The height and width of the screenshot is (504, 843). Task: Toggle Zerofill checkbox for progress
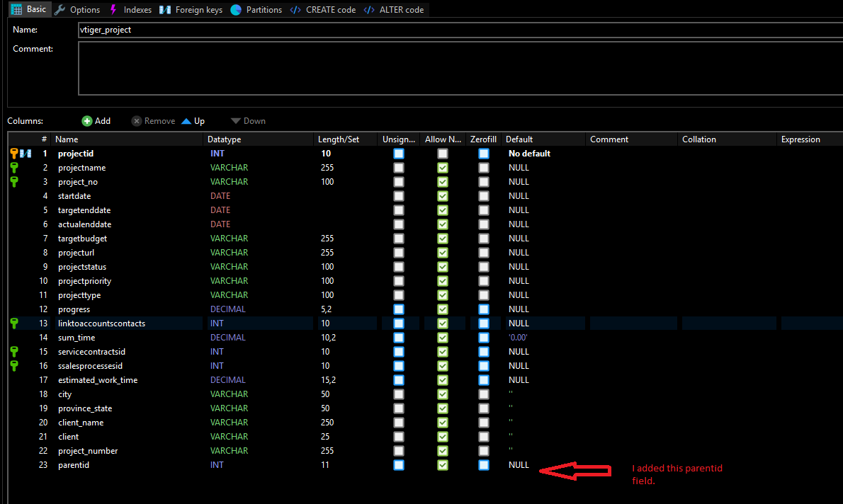point(484,309)
